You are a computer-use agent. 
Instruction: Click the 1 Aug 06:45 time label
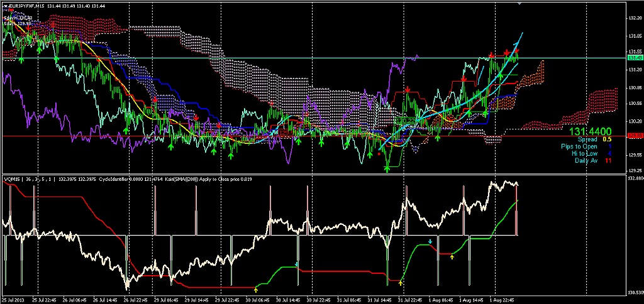click(441, 300)
